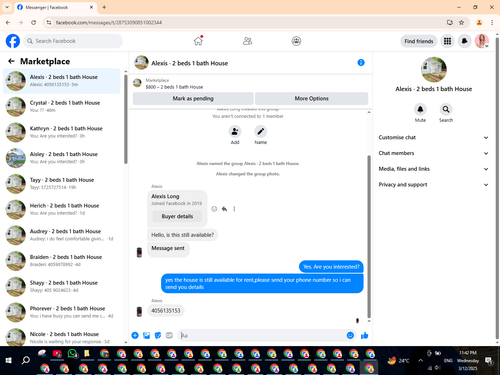Viewport: 500px width, 375px height.
Task: Click the chat messages scrollbar
Action: pos(369,236)
